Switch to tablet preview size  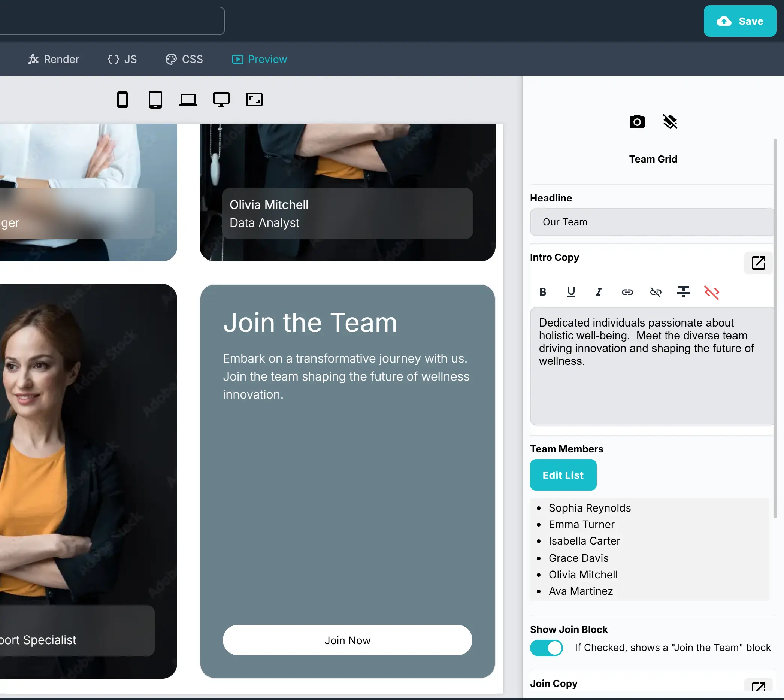tap(155, 100)
